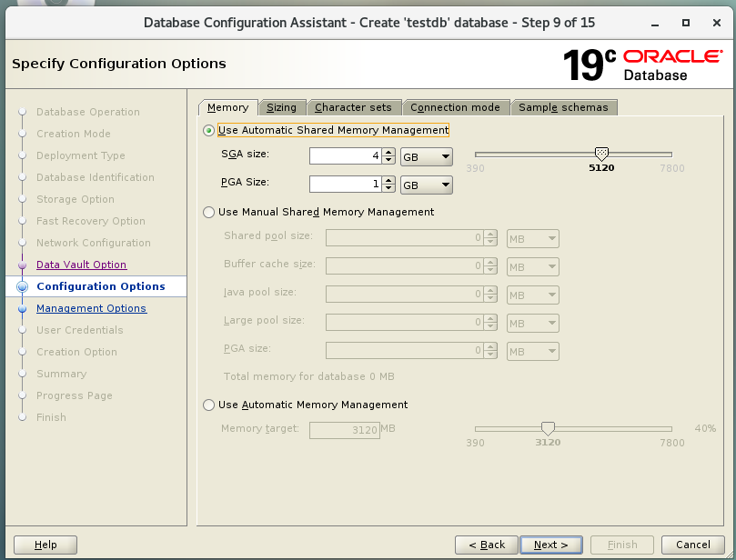Open the PGA size unit dropdown

(x=427, y=185)
